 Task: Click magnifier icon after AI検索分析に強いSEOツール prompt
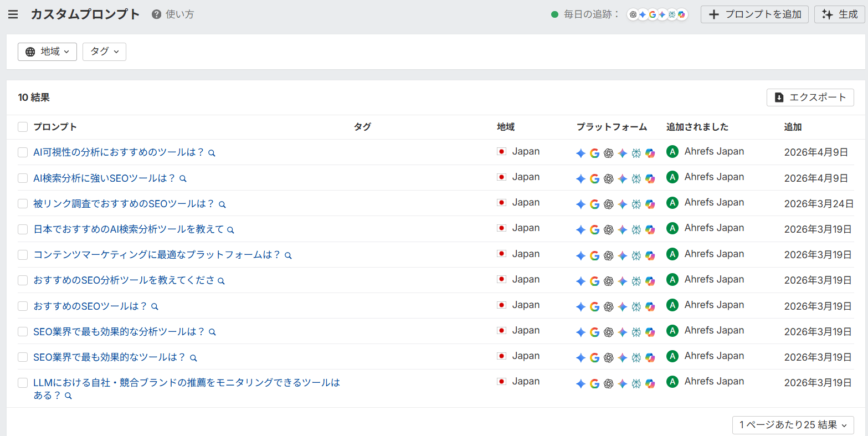tap(183, 179)
